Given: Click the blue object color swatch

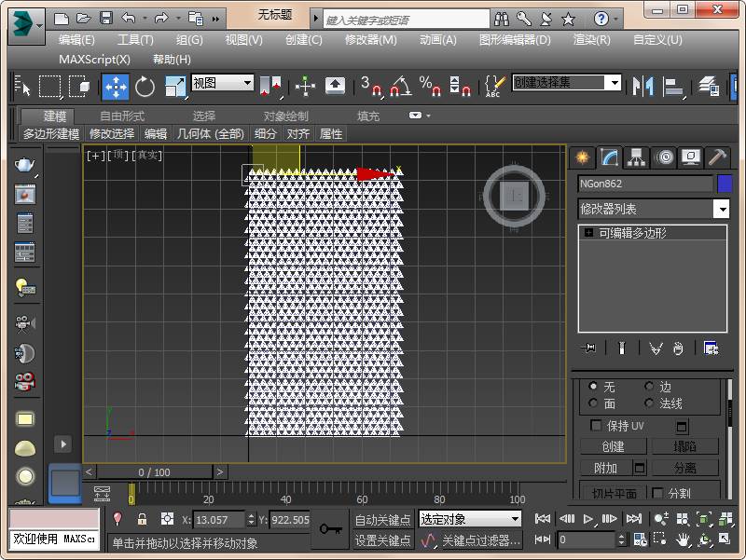Looking at the screenshot, I should coord(725,184).
